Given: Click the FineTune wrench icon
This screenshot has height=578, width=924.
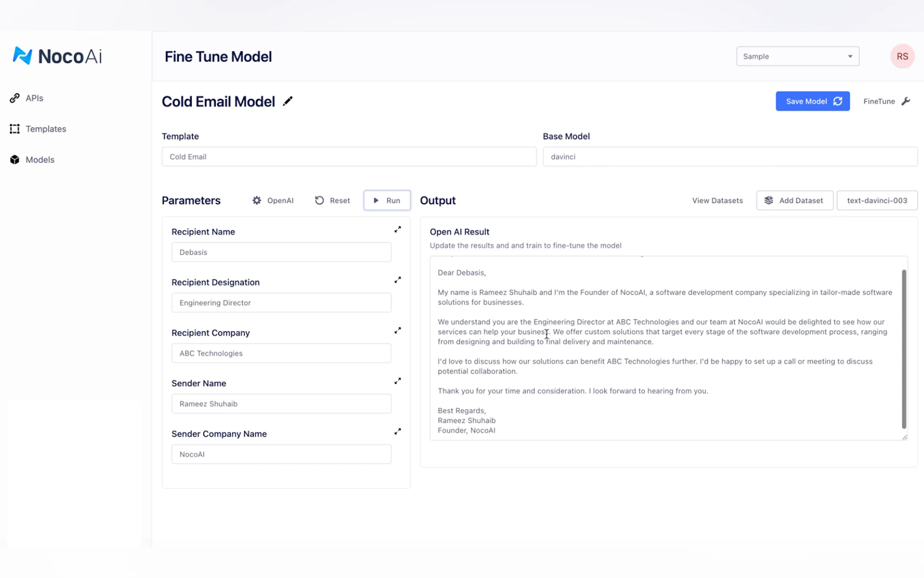Looking at the screenshot, I should [906, 101].
